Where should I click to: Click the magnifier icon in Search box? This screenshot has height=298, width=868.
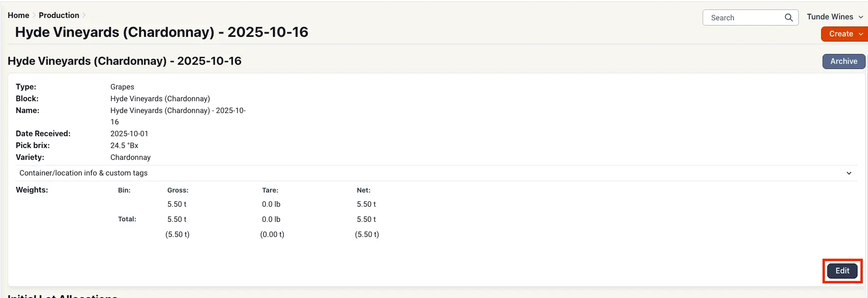[x=788, y=18]
